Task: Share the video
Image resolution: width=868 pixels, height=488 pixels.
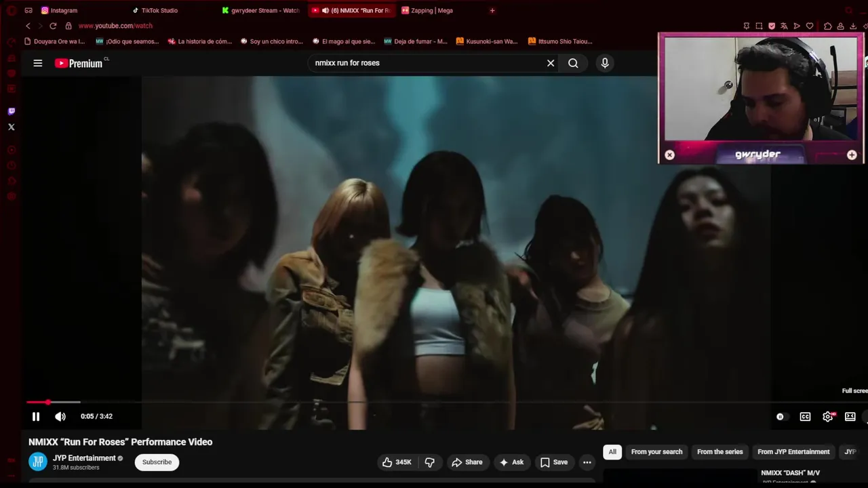Action: pos(467,462)
